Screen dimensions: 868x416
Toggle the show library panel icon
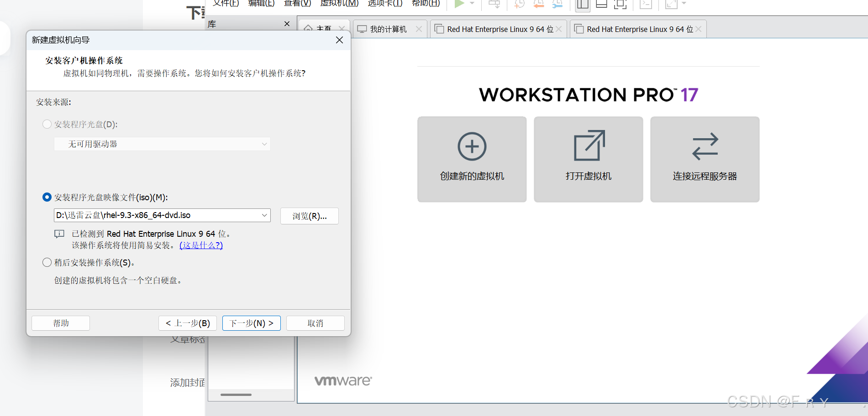point(583,4)
